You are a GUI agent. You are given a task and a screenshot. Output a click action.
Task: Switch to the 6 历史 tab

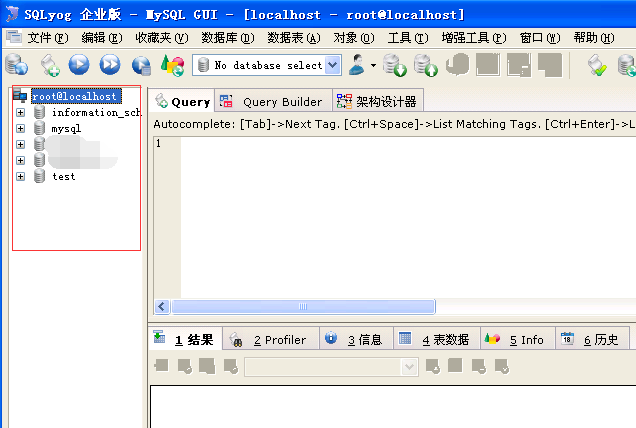coord(593,340)
